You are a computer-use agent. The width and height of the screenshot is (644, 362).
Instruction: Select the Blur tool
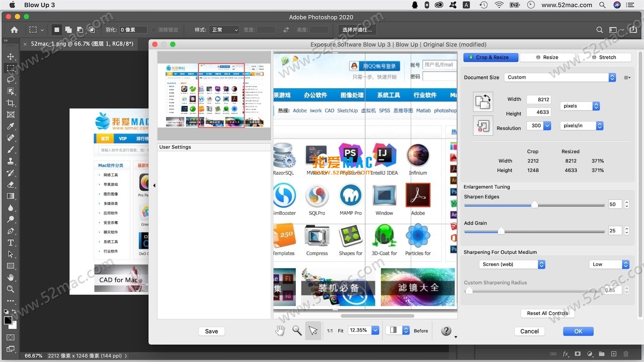10,208
